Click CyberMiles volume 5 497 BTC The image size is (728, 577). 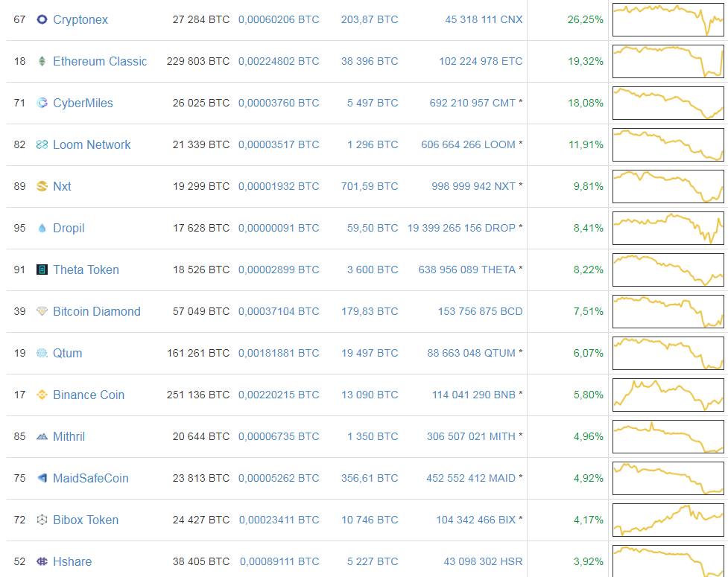[373, 103]
